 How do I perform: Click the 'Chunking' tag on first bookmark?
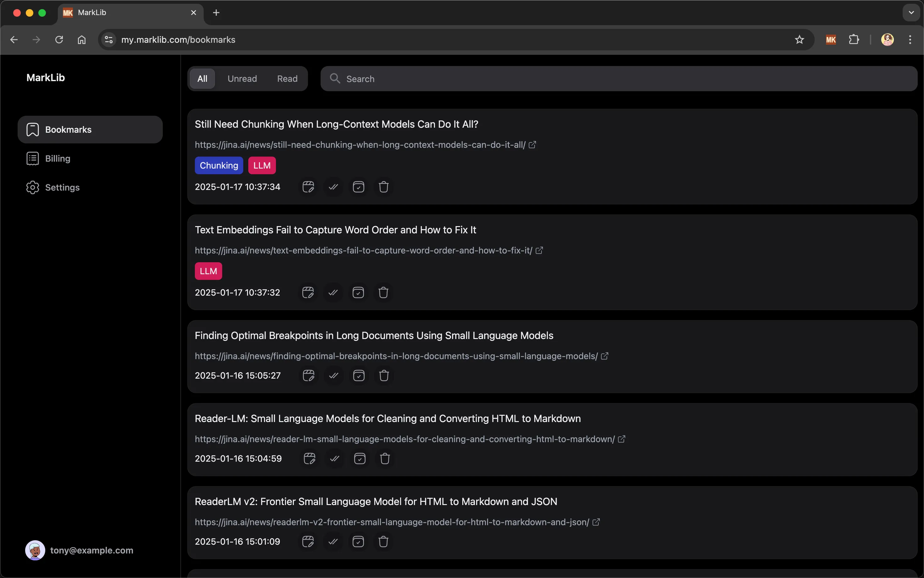coord(219,165)
